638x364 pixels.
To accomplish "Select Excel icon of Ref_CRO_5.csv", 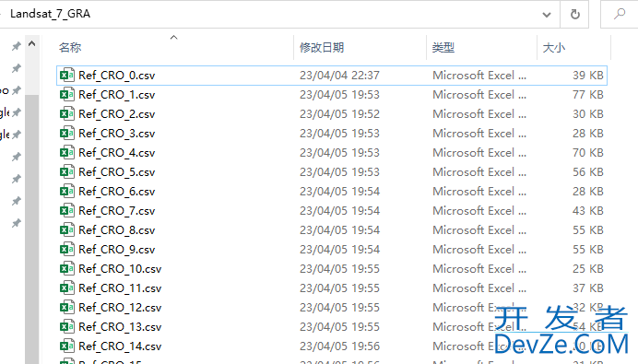I will 67,172.
